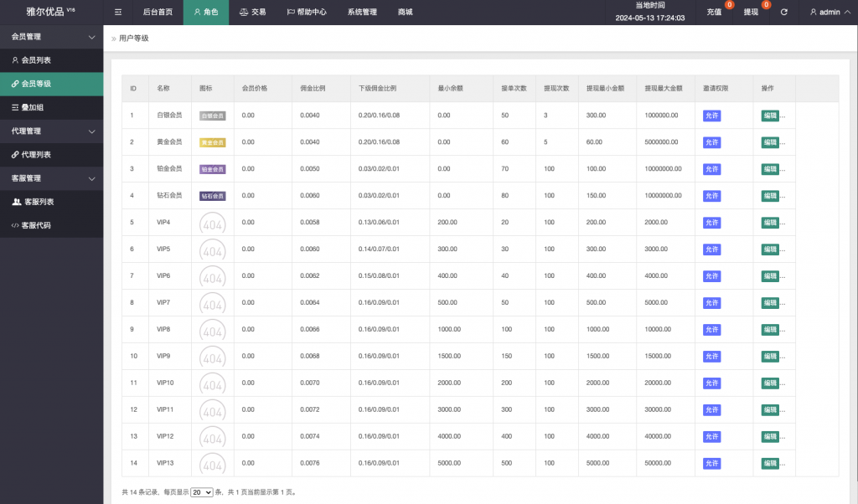858x504 pixels.
Task: Click the 钻石会员 level badge icon
Action: (x=212, y=196)
